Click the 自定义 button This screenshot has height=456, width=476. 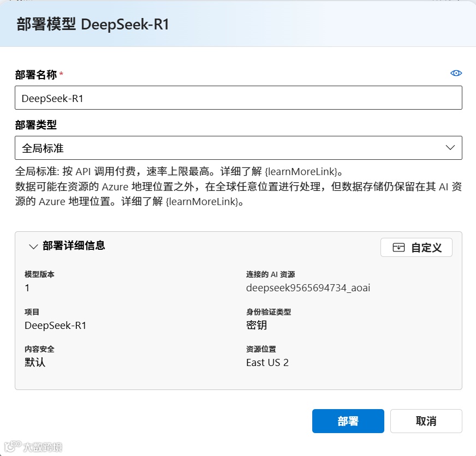click(x=416, y=248)
